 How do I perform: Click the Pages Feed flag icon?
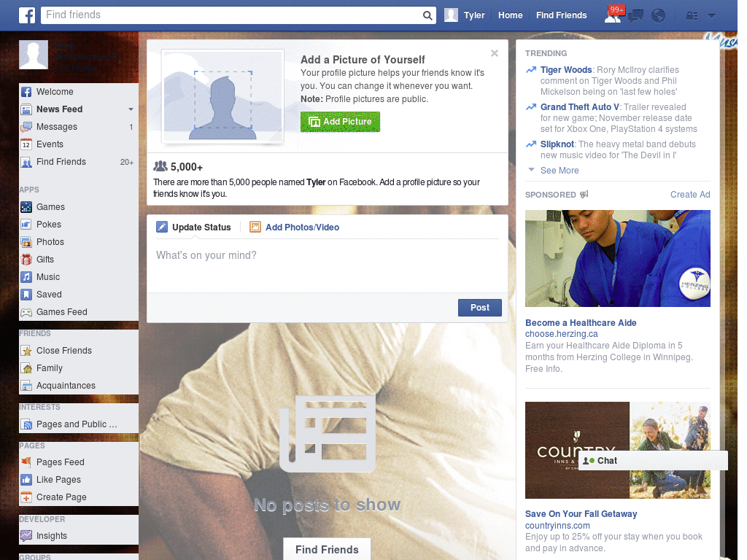click(26, 462)
